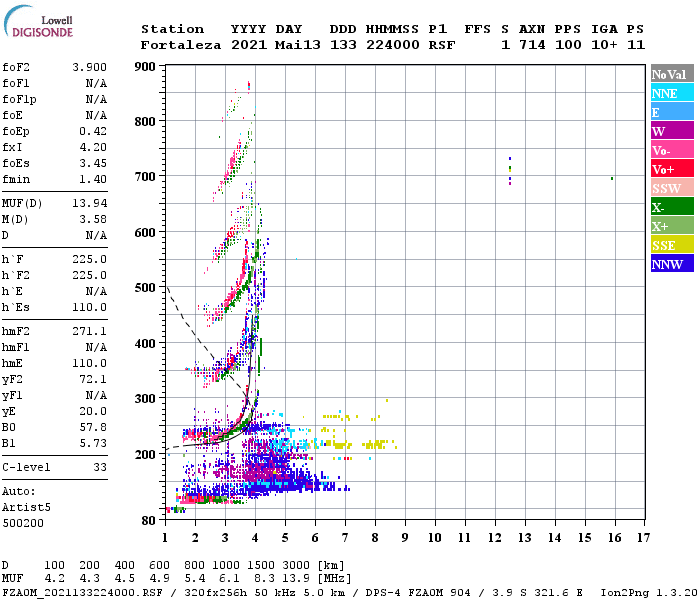This screenshot has width=700, height=600.
Task: Click the foEp value 0.42
Action: click(93, 131)
